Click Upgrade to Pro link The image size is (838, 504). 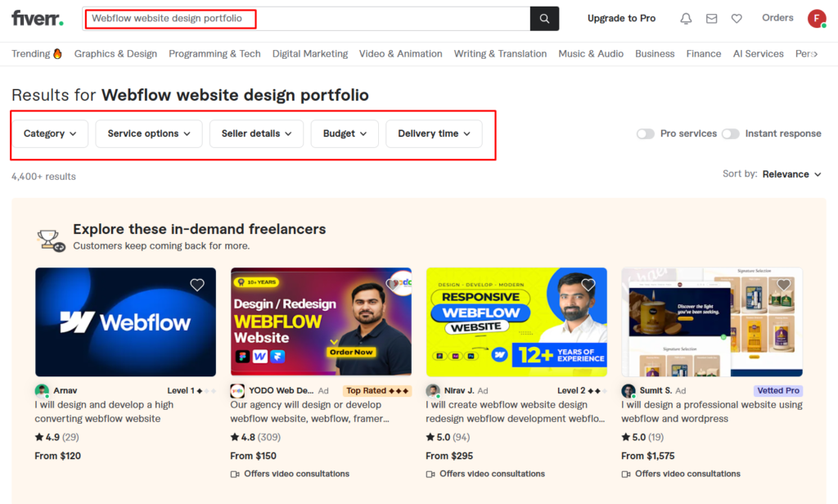pos(622,18)
